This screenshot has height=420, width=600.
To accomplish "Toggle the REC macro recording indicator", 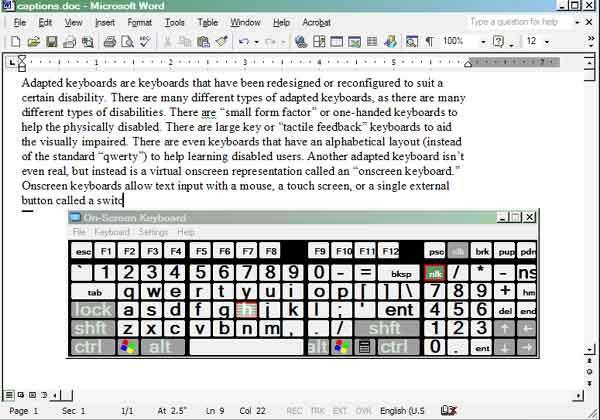I will (x=294, y=411).
